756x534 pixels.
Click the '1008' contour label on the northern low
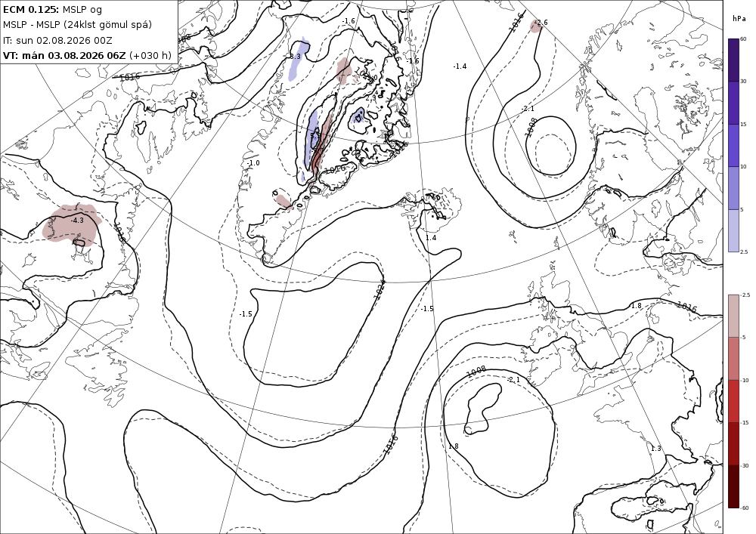531,127
